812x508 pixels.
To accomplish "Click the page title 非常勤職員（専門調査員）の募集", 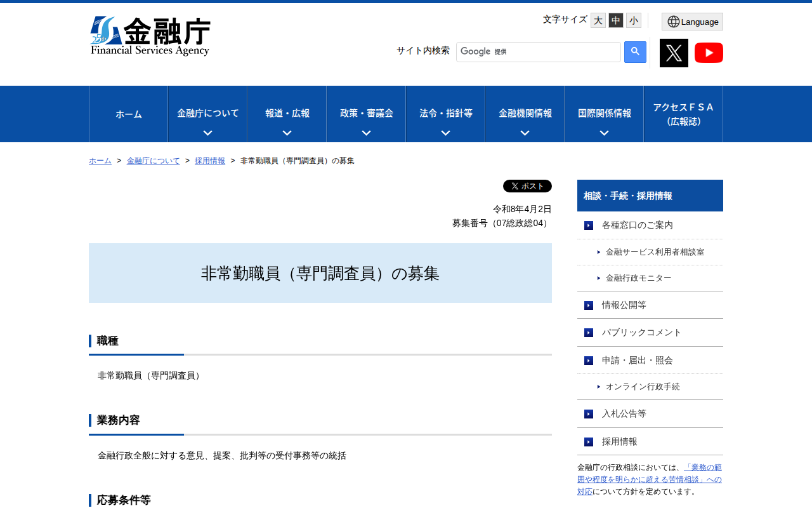I will [x=320, y=273].
